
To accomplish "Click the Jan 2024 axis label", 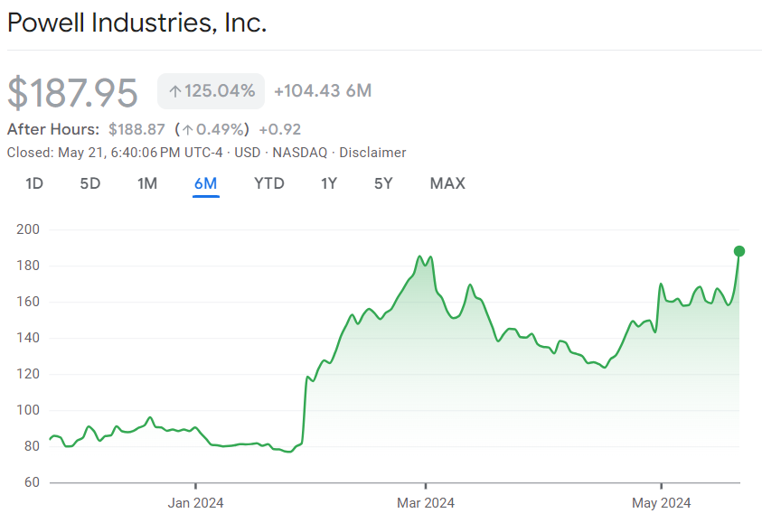I will 195,503.
